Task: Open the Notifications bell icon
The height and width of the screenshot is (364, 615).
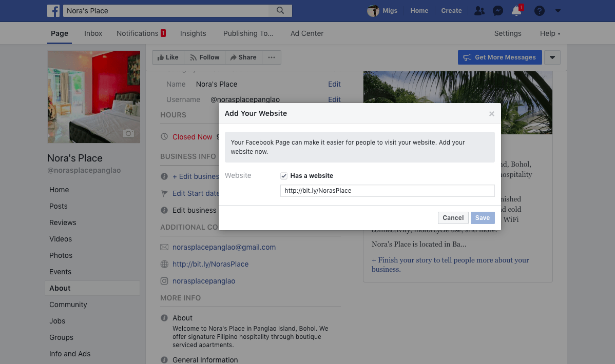Action: pyautogui.click(x=516, y=10)
